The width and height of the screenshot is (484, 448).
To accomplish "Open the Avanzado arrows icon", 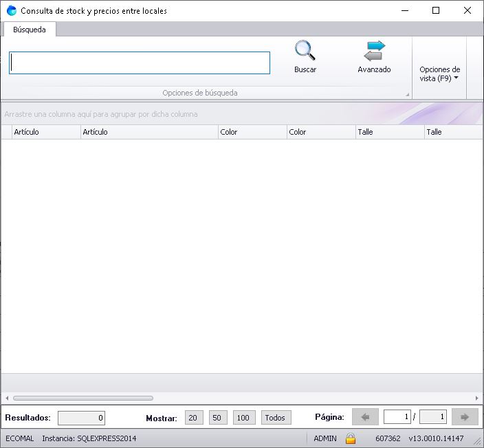I will click(375, 51).
